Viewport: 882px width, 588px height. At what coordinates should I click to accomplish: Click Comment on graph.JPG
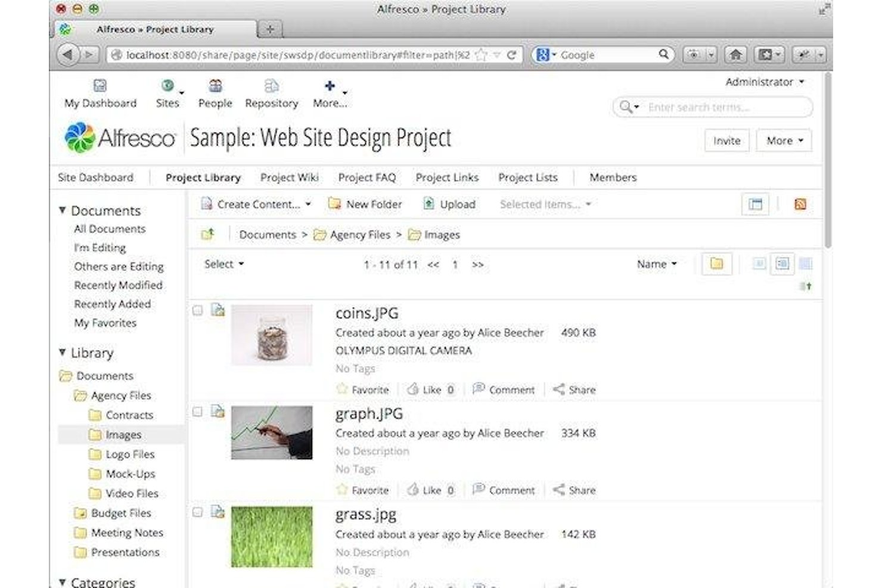click(x=504, y=490)
